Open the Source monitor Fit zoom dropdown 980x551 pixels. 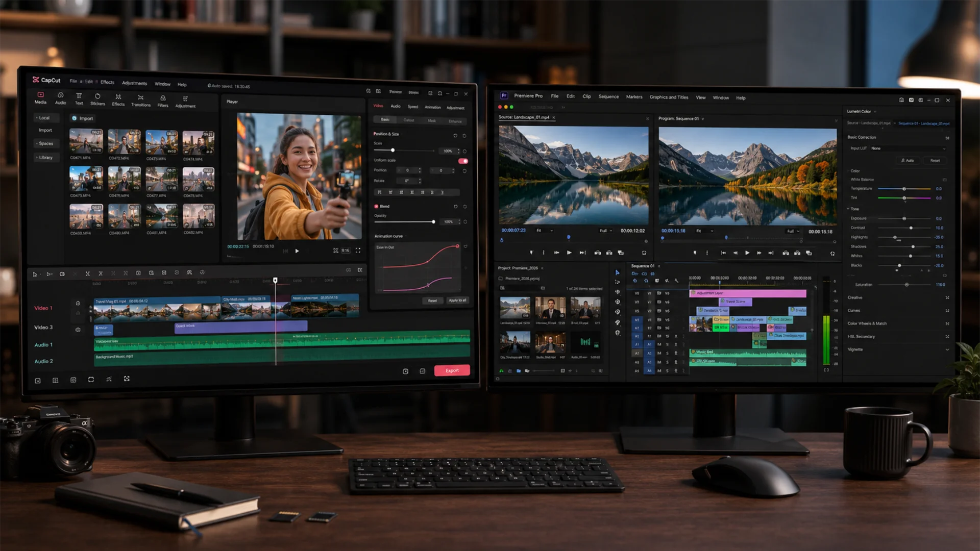pos(544,231)
